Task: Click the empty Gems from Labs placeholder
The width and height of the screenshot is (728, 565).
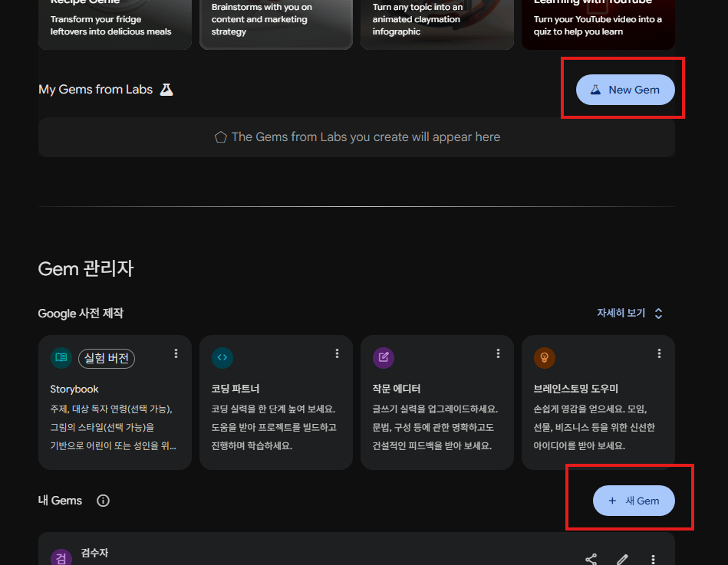Action: click(x=357, y=137)
